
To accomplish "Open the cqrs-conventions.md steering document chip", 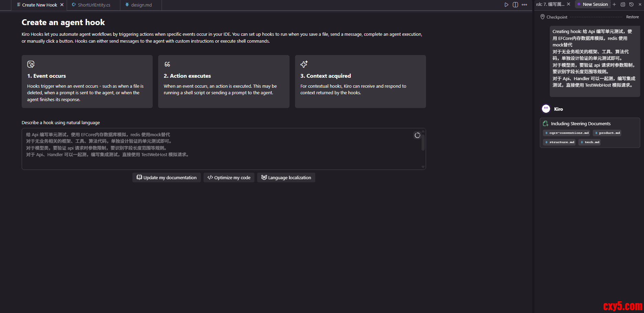I will click(x=566, y=133).
